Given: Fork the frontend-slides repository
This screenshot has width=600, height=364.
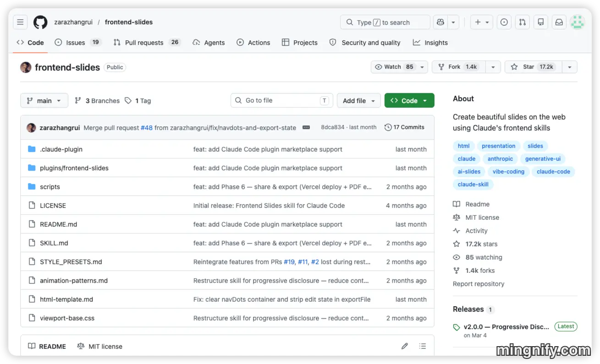Looking at the screenshot, I should point(459,67).
